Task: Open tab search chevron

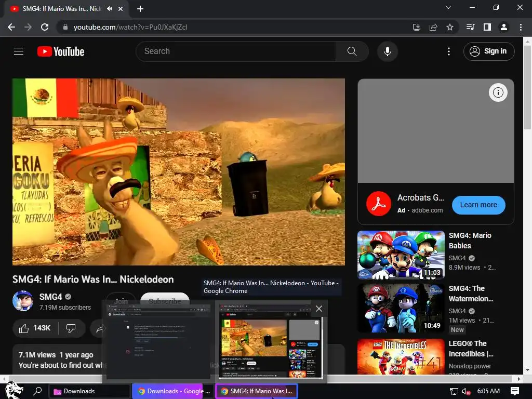Action: tap(448, 7)
